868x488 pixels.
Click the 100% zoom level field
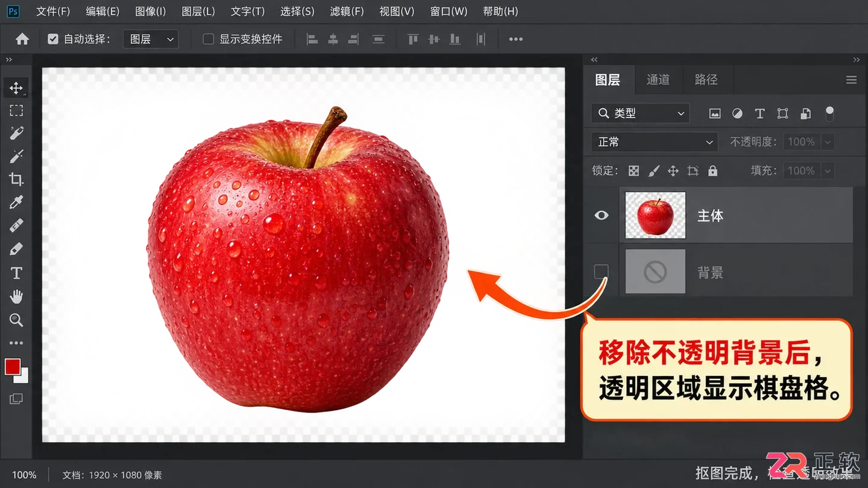click(x=24, y=475)
